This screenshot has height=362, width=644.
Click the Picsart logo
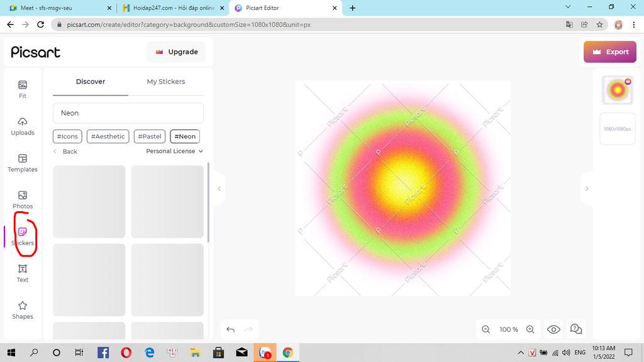(35, 52)
